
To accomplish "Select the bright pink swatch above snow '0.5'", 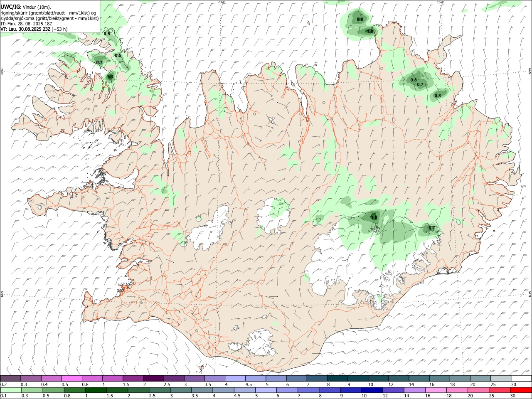I will [71, 378].
